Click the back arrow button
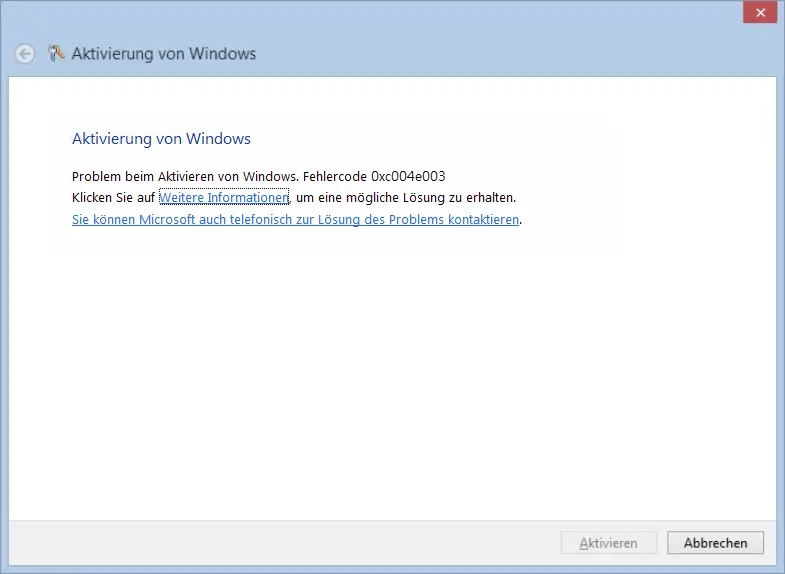785x574 pixels. (x=25, y=54)
